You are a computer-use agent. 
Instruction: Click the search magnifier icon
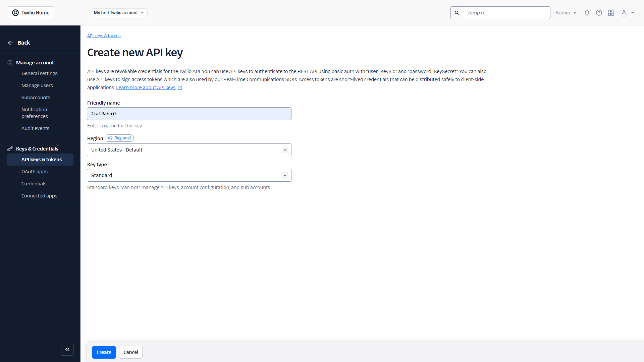point(457,12)
